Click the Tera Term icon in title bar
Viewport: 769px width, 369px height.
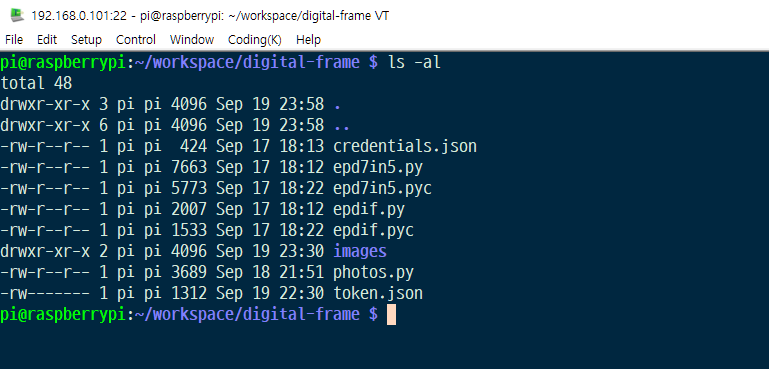[17, 15]
